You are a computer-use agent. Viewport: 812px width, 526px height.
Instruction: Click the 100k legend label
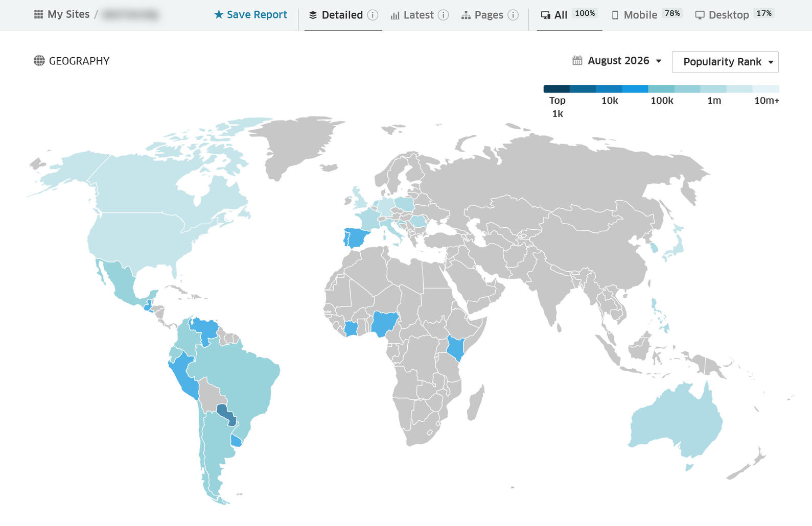(x=662, y=101)
